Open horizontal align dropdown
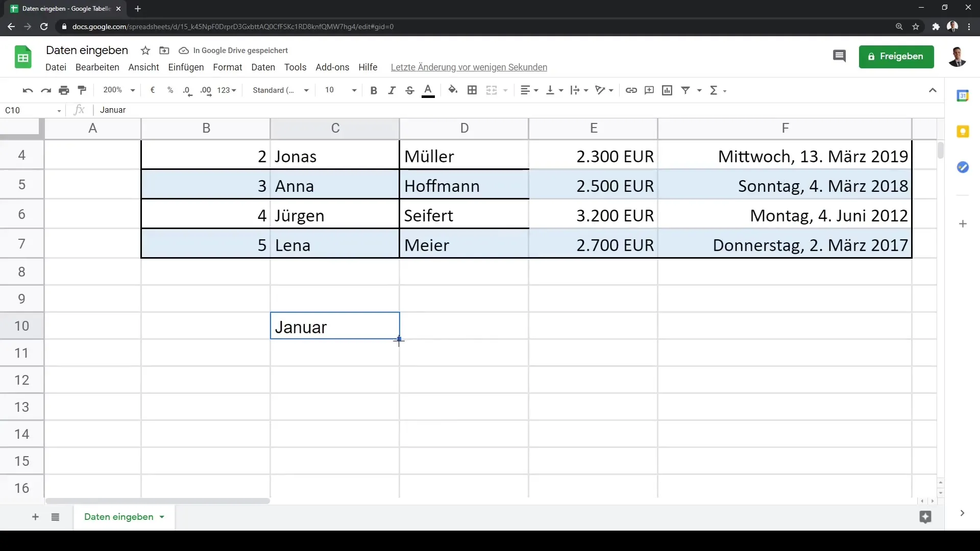Viewport: 980px width, 551px height. 529,90
